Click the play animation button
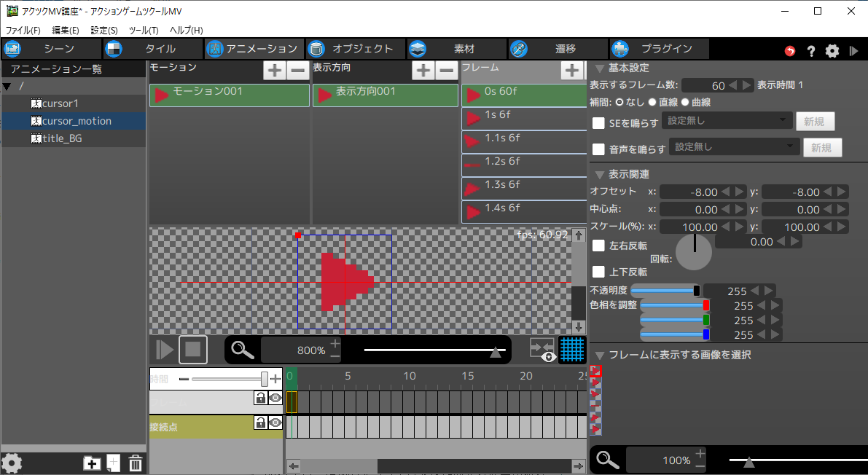Image resolution: width=868 pixels, height=475 pixels. 164,350
